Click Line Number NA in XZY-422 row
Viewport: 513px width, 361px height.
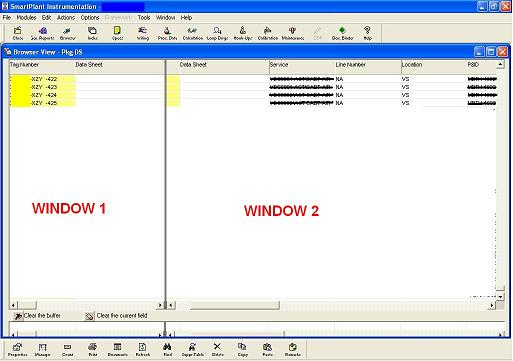(x=339, y=79)
